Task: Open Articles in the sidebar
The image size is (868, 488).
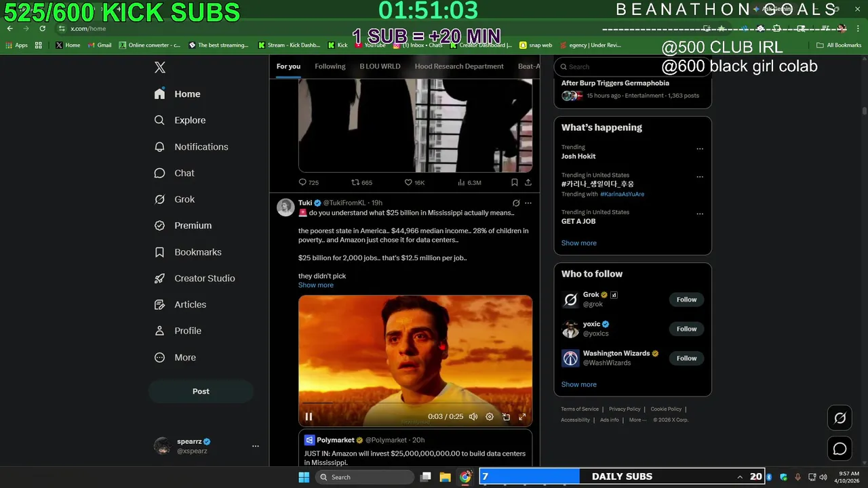Action: click(x=180, y=304)
